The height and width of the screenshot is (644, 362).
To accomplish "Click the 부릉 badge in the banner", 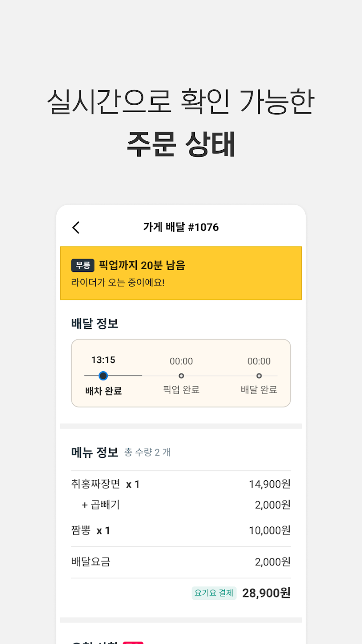I will coord(83,265).
